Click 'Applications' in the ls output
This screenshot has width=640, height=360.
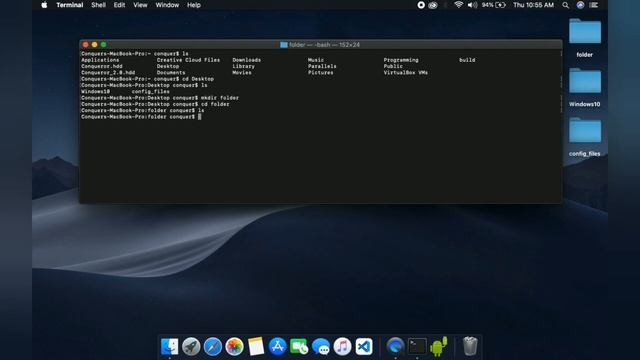pyautogui.click(x=100, y=60)
